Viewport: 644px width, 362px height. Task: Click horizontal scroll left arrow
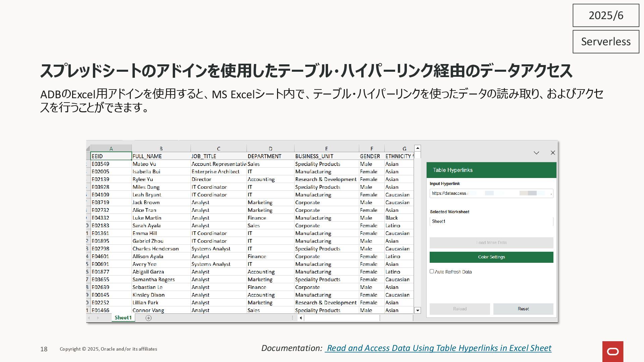click(301, 318)
